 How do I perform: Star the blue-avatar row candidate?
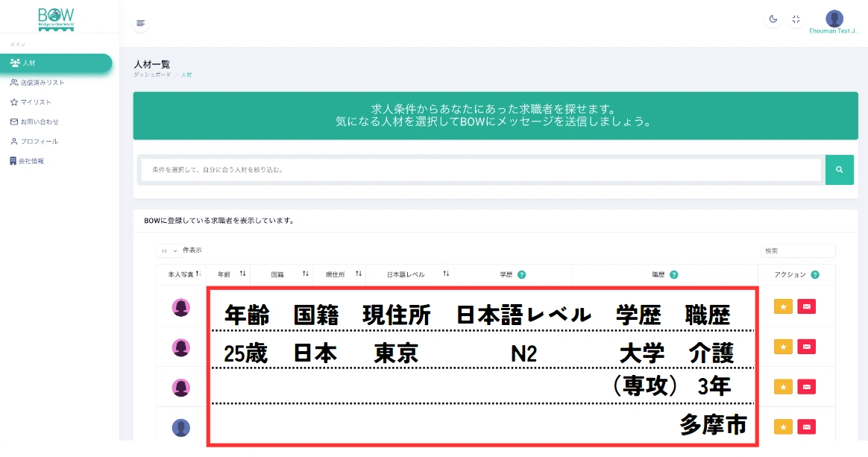pyautogui.click(x=783, y=427)
